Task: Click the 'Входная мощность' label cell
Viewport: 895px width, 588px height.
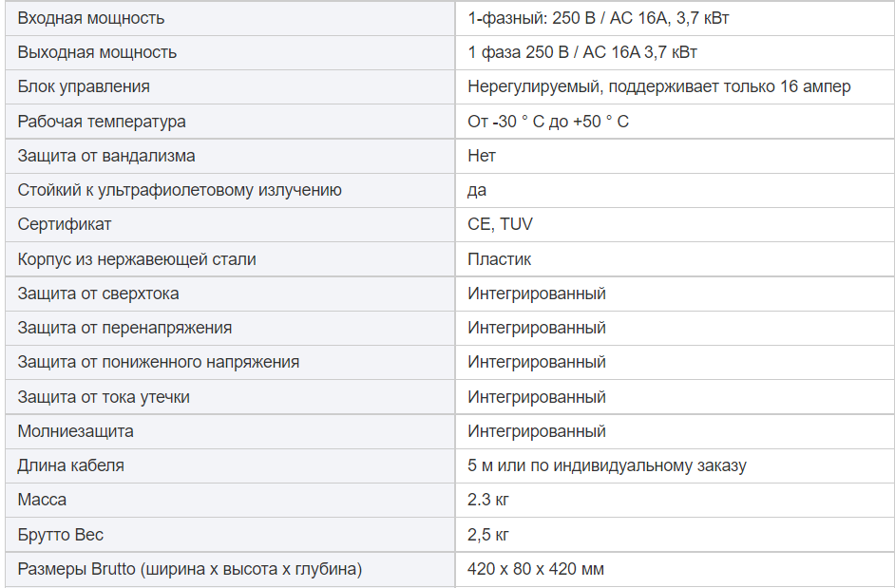Action: (x=230, y=18)
